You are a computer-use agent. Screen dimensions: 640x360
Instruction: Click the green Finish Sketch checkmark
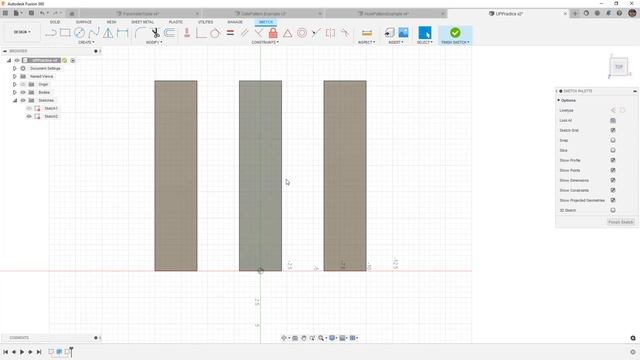[455, 32]
